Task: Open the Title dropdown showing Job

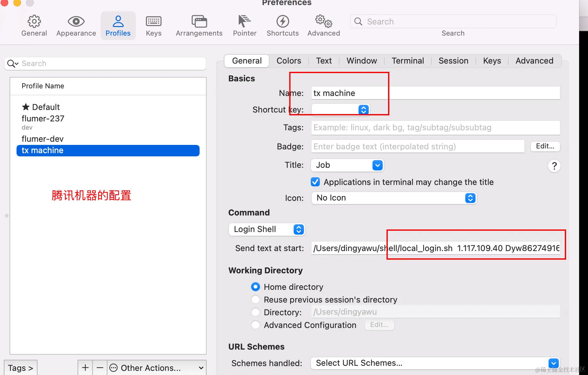Action: [347, 165]
